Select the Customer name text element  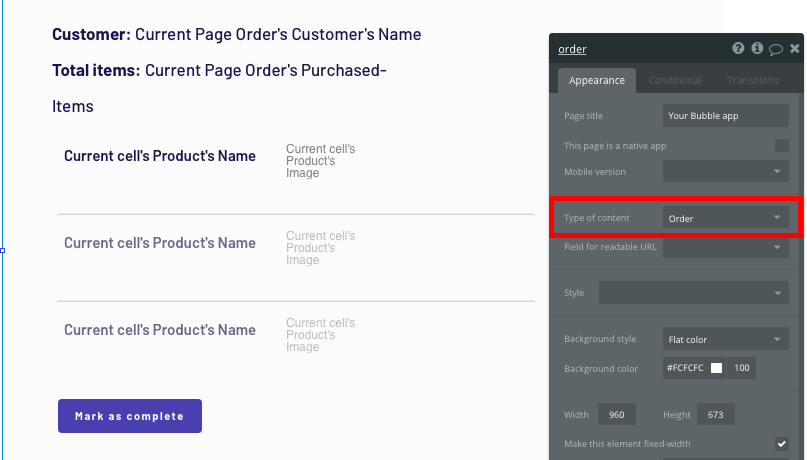coord(237,34)
